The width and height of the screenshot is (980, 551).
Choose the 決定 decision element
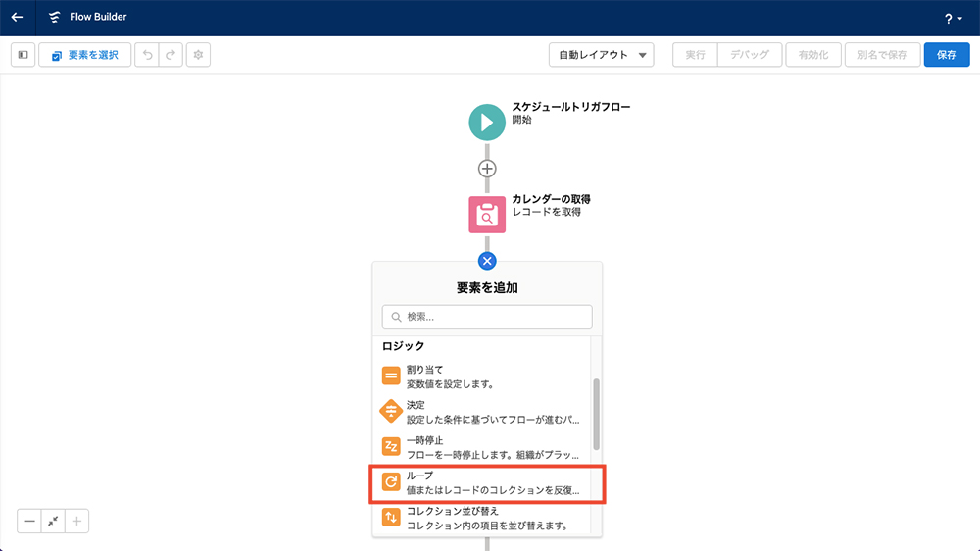[x=481, y=412]
